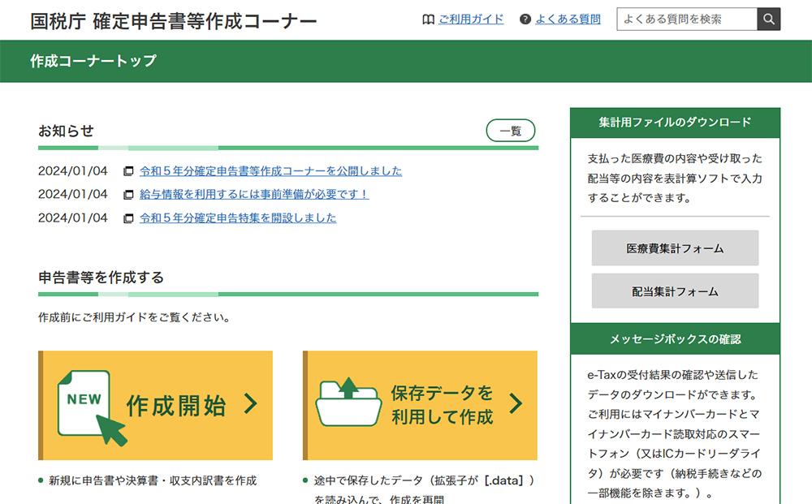
Task: Open 令和５年分確定申告特集を開設しました notice
Action: pyautogui.click(x=238, y=218)
